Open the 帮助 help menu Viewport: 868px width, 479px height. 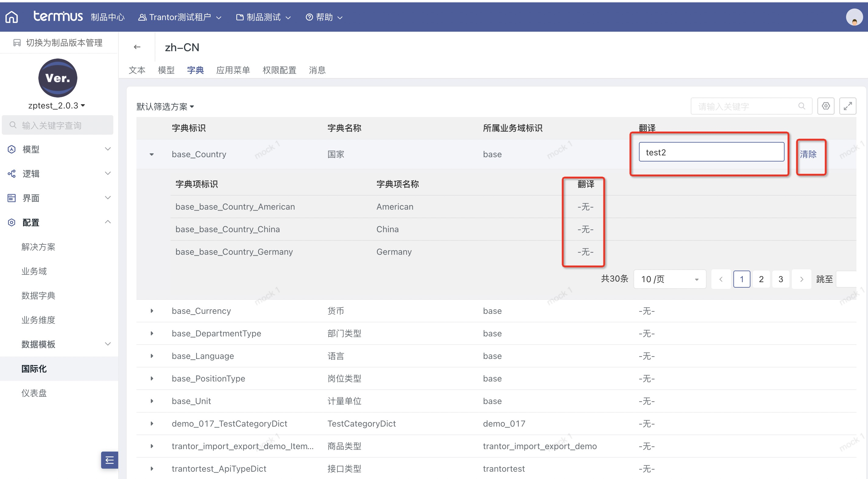click(x=324, y=17)
